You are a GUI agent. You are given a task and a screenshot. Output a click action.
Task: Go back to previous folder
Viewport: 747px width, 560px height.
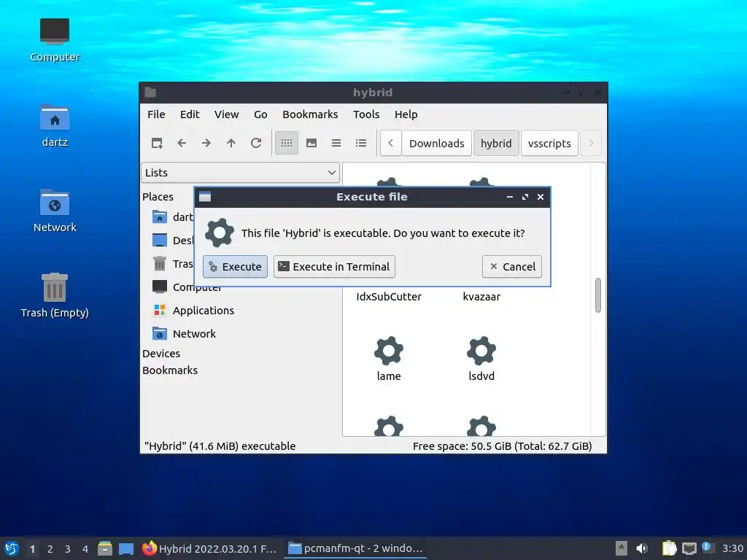[x=182, y=143]
